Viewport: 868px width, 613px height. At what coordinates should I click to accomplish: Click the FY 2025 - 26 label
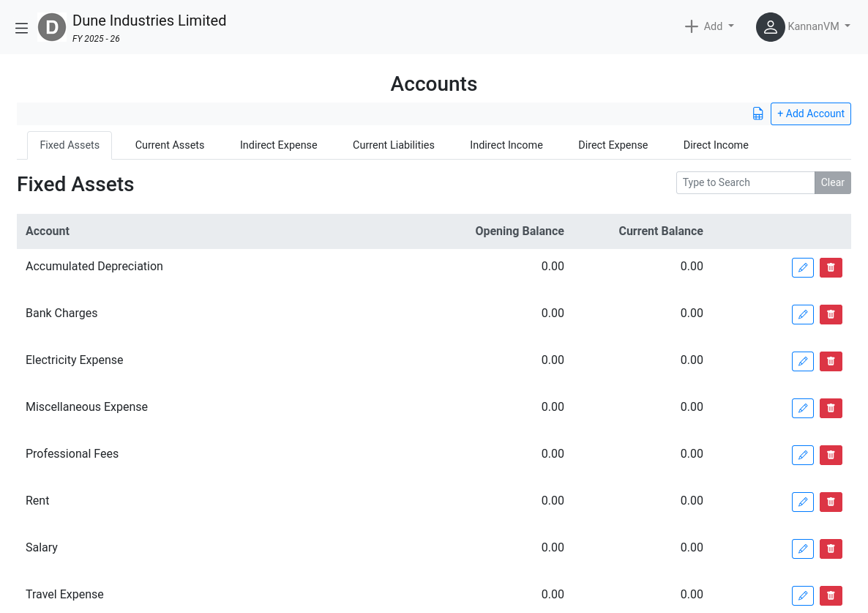point(97,39)
